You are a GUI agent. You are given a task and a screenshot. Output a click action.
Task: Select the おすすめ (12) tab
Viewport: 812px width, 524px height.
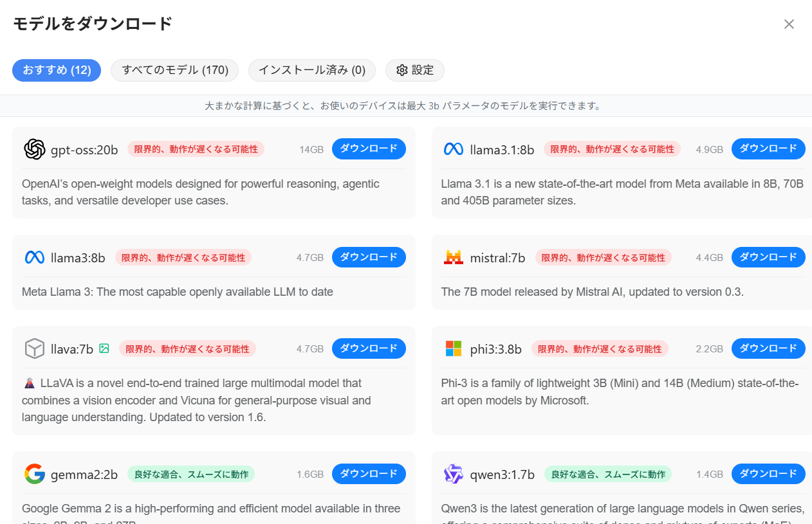click(57, 71)
